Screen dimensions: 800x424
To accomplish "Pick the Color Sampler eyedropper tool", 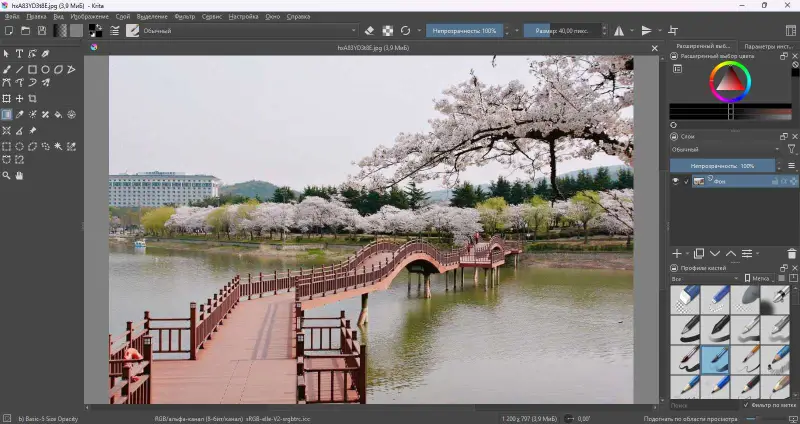I will click(19, 114).
